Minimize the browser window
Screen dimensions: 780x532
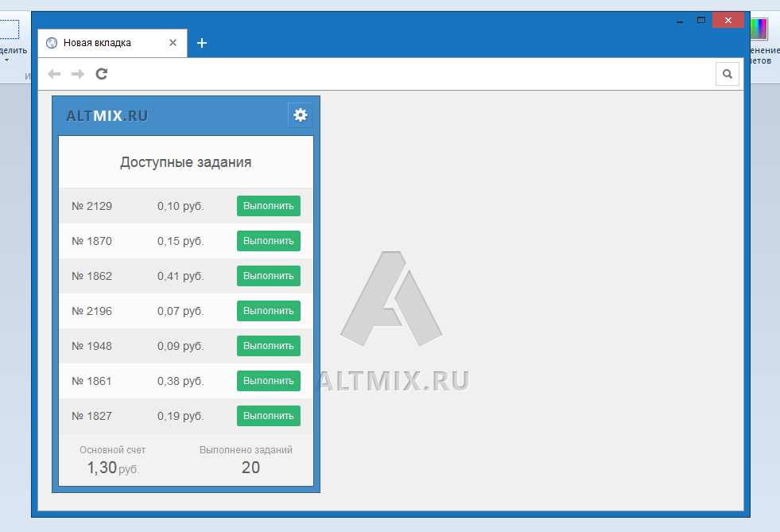(680, 21)
